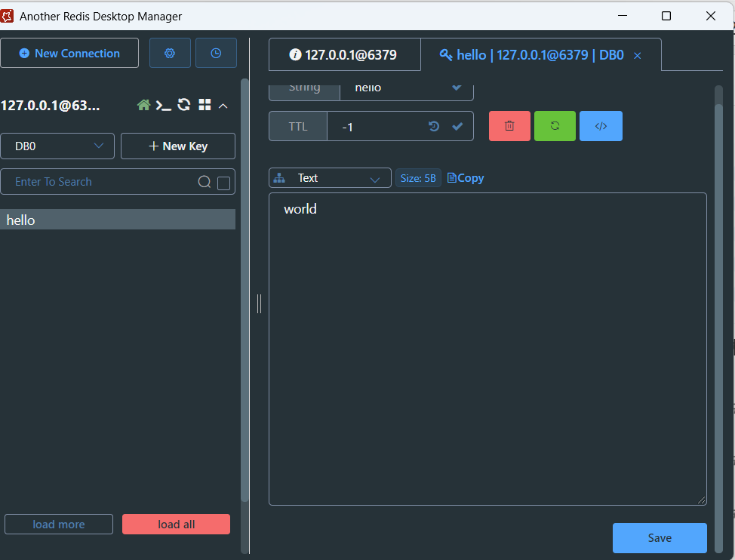Click the New Key button
735x560 pixels.
pyautogui.click(x=177, y=146)
